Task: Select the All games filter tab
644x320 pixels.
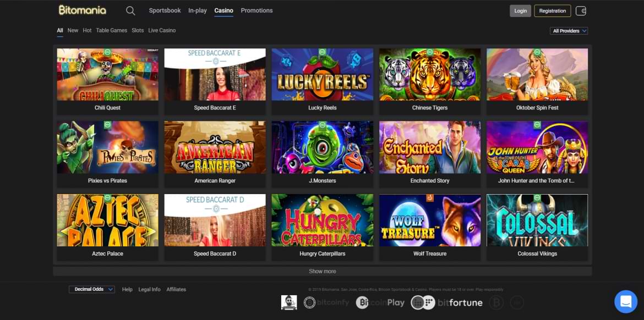Action: coord(60,30)
